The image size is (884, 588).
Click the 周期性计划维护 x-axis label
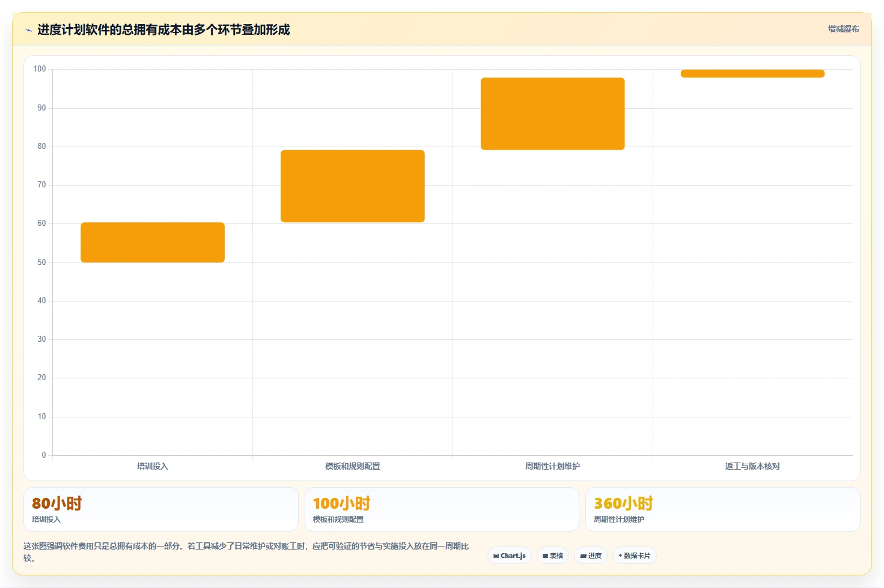[553, 466]
